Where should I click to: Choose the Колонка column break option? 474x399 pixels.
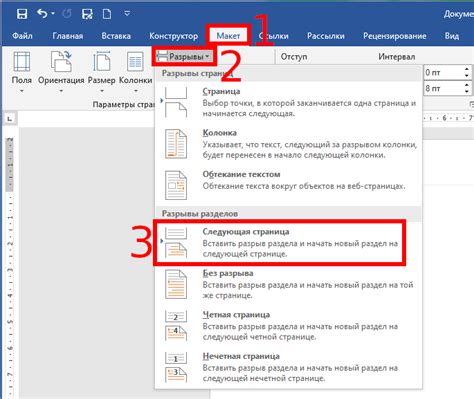[x=288, y=144]
